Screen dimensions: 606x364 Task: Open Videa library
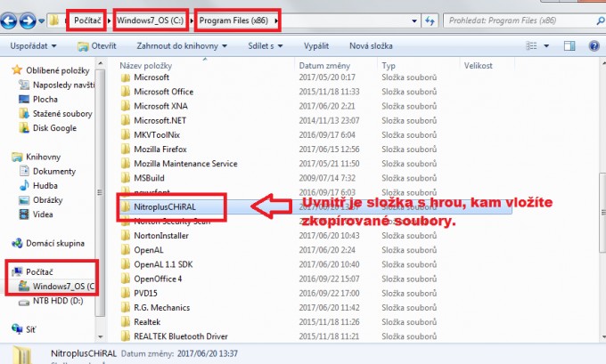click(36, 214)
